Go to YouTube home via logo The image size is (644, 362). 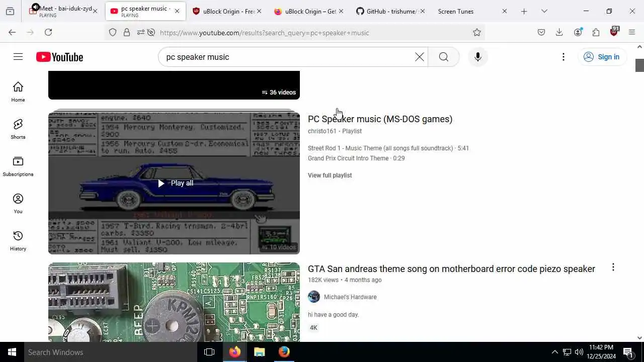59,57
